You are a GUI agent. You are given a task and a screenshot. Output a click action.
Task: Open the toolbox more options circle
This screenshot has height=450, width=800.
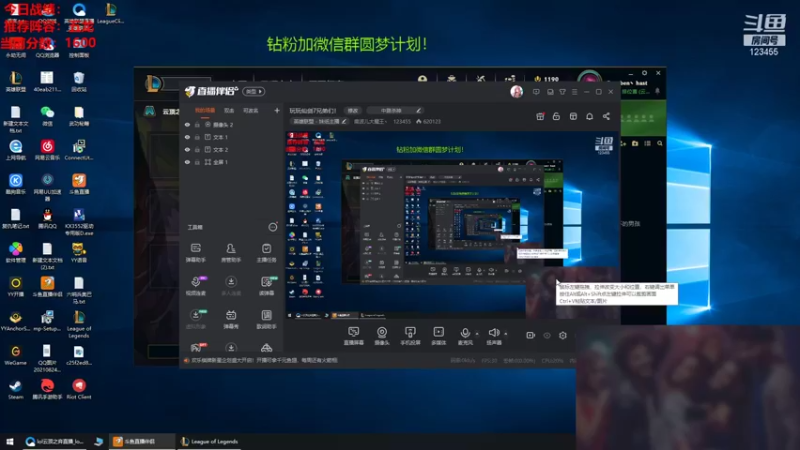pyautogui.click(x=273, y=227)
